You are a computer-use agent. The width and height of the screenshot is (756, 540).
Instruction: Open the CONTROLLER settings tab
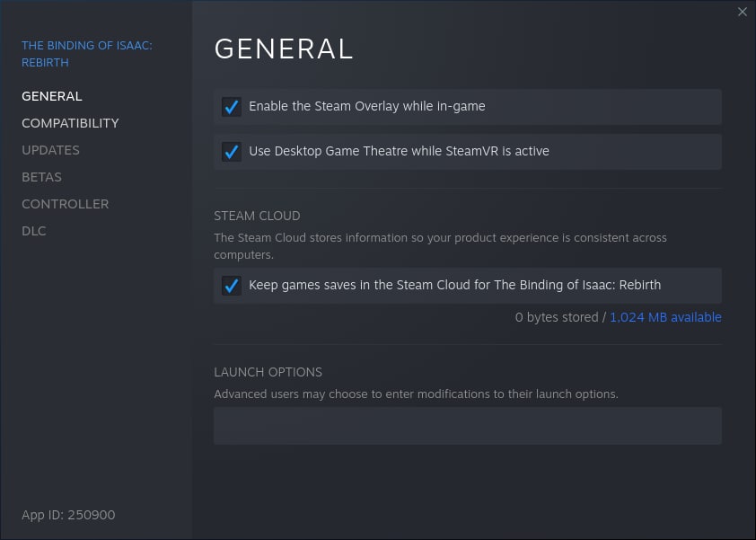65,204
